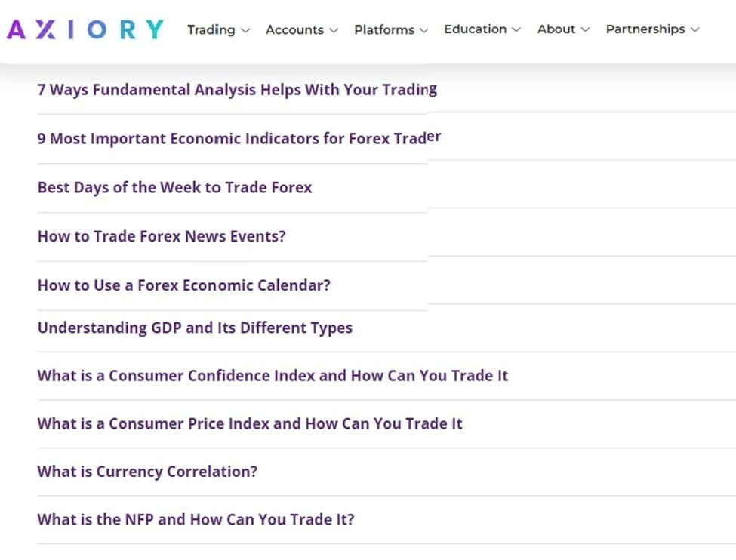This screenshot has height=560, width=736.
Task: Expand the Education dropdown chevron
Action: pos(516,30)
